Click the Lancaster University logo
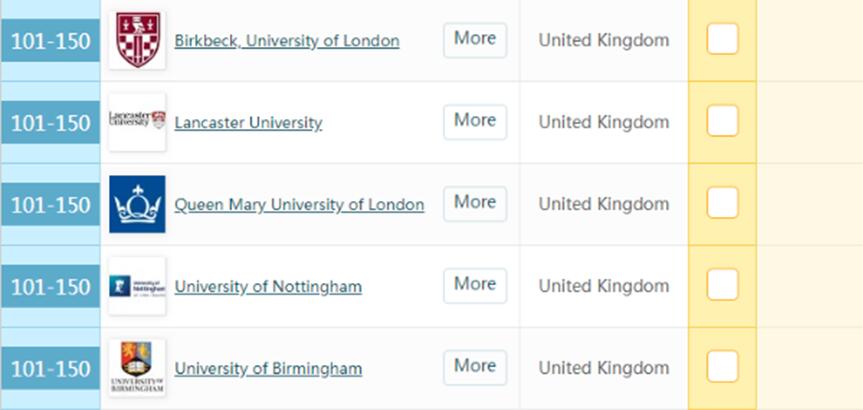 click(x=137, y=122)
